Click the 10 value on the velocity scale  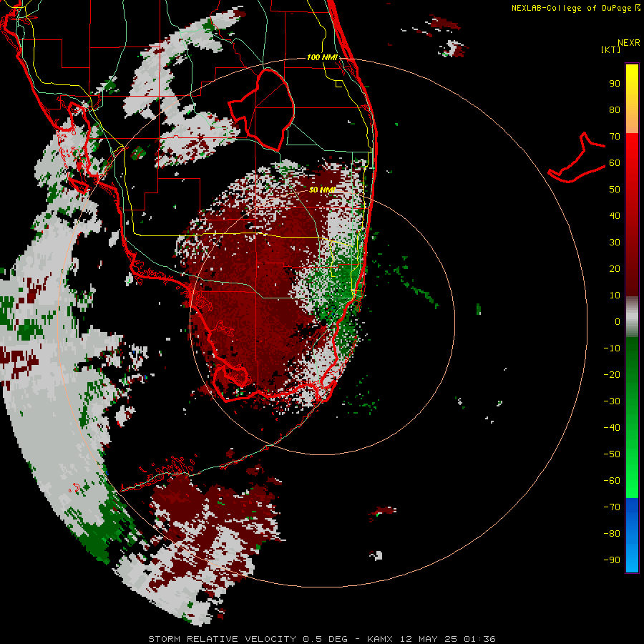click(x=615, y=296)
